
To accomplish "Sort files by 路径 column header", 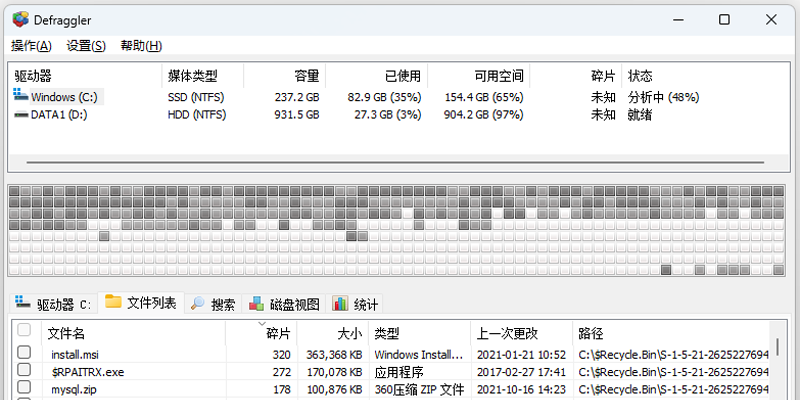I will 671,334.
